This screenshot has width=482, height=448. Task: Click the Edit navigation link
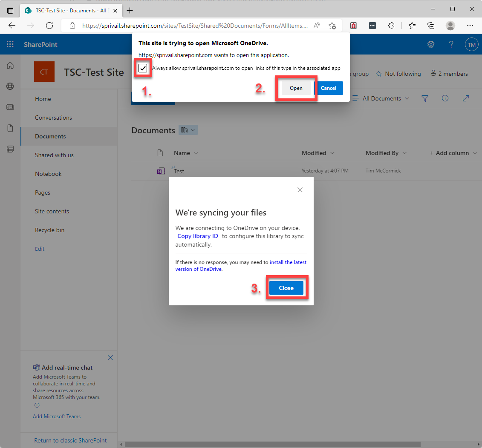coord(40,249)
